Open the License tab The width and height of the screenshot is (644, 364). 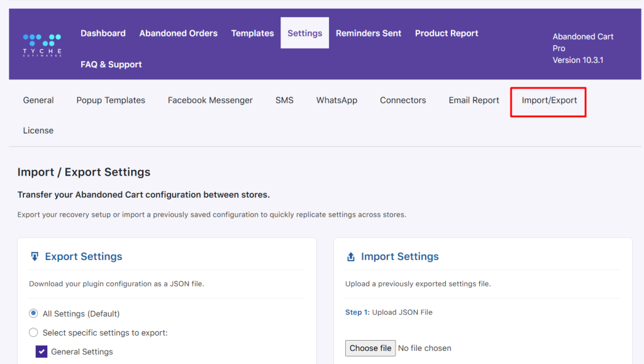pyautogui.click(x=38, y=130)
